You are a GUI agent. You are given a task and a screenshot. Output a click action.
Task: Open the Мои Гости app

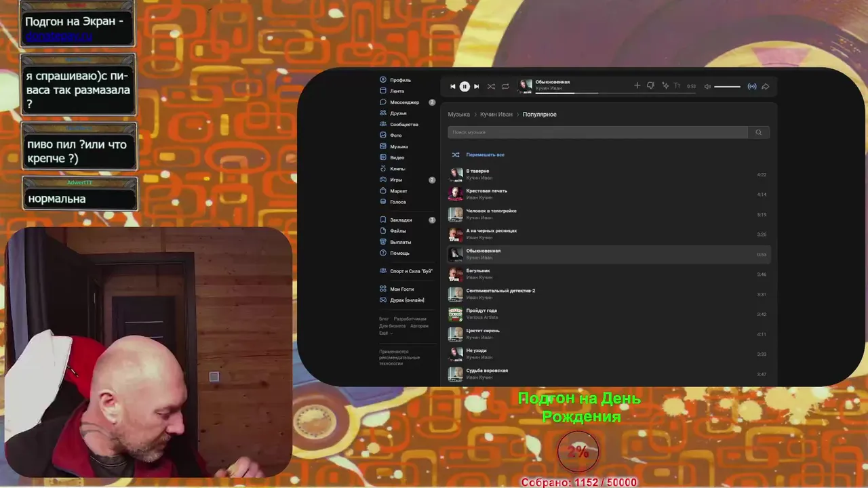397,289
